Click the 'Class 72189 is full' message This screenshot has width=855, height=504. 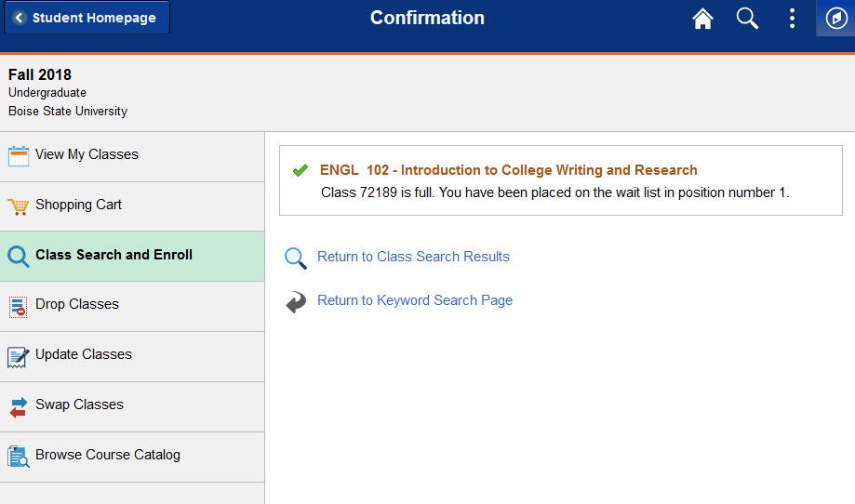click(x=554, y=192)
